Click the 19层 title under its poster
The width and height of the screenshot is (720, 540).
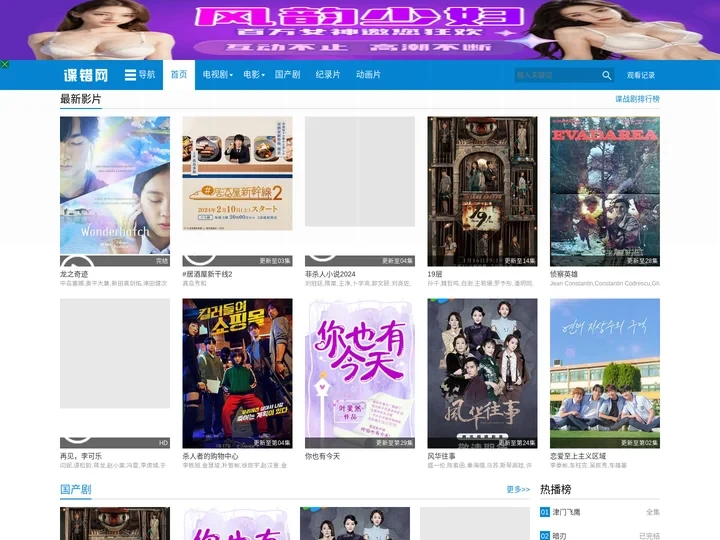(435, 274)
